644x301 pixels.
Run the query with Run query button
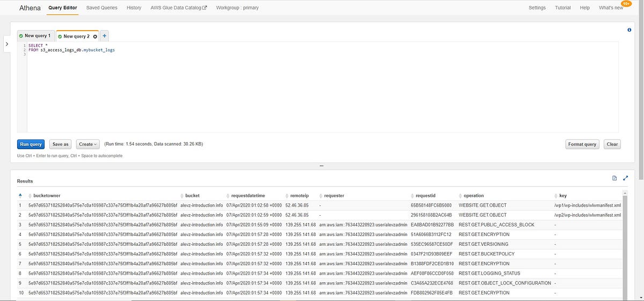point(31,144)
